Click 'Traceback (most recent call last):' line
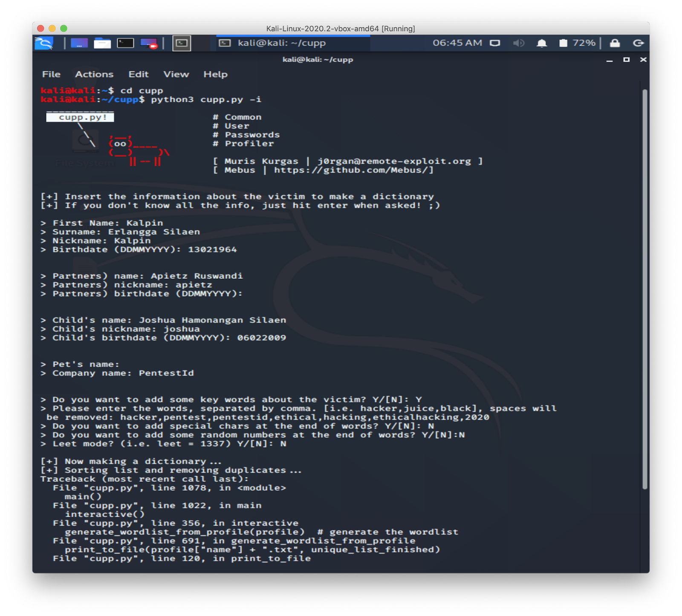Viewport: 682px width, 616px height. [x=144, y=479]
